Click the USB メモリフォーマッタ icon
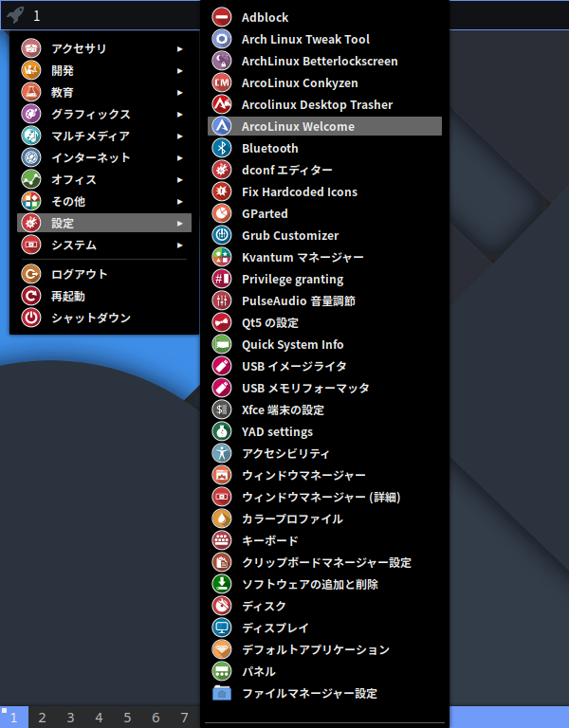 (222, 388)
